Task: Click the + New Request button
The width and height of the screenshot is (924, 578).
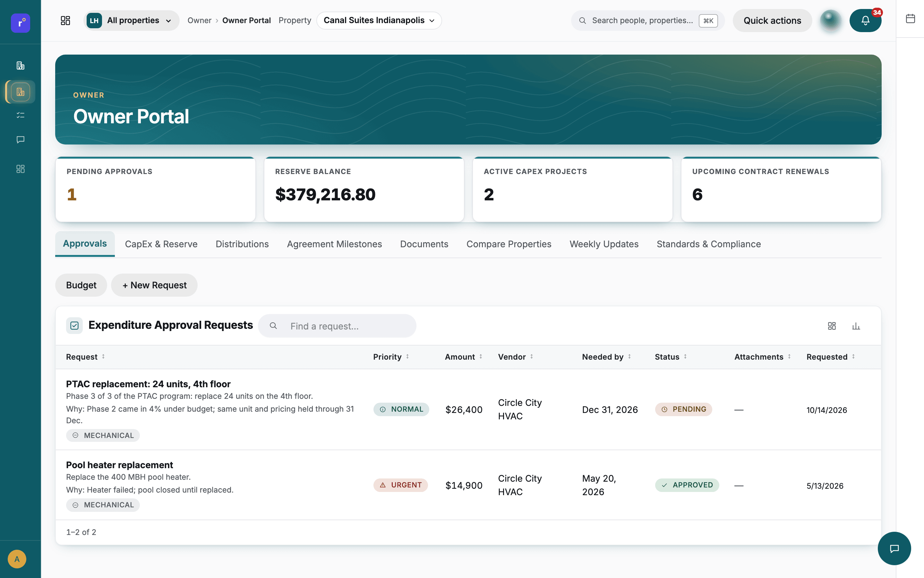Action: click(154, 285)
